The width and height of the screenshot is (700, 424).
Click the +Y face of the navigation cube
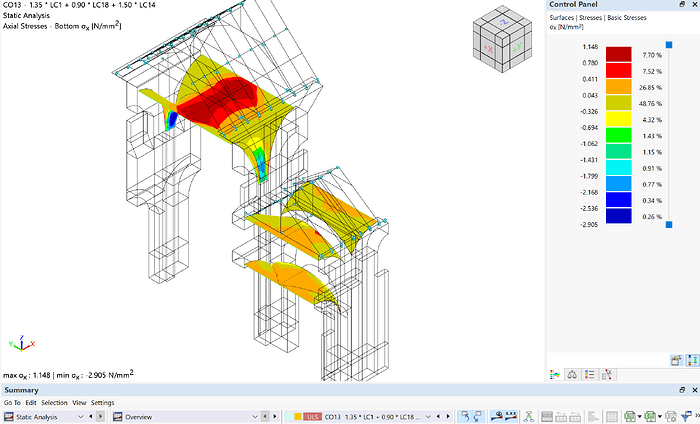click(x=517, y=47)
